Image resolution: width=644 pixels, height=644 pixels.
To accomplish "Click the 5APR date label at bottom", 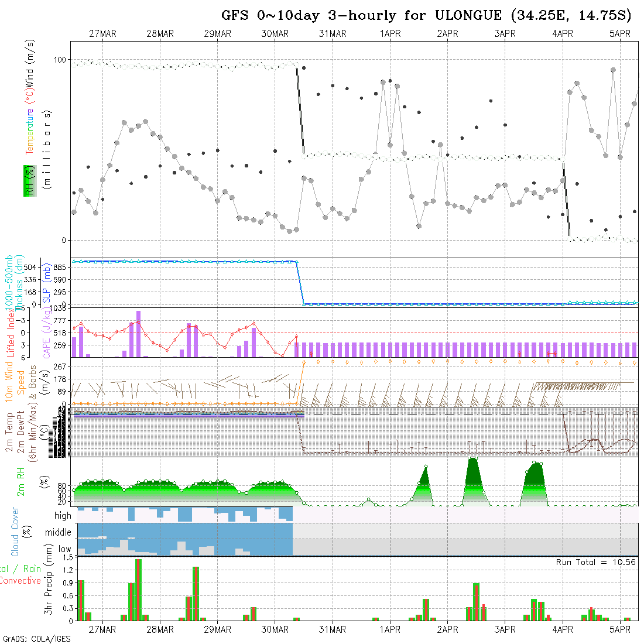I will (x=620, y=629).
